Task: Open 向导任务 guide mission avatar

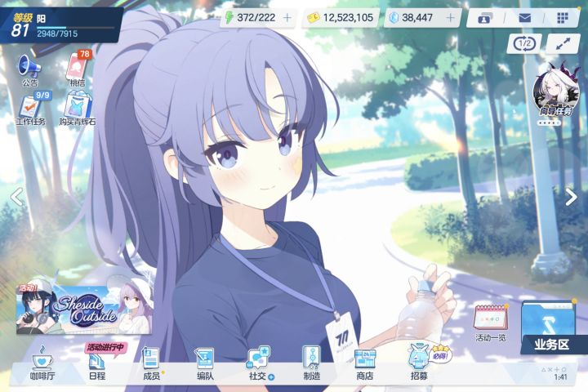Action: point(556,91)
